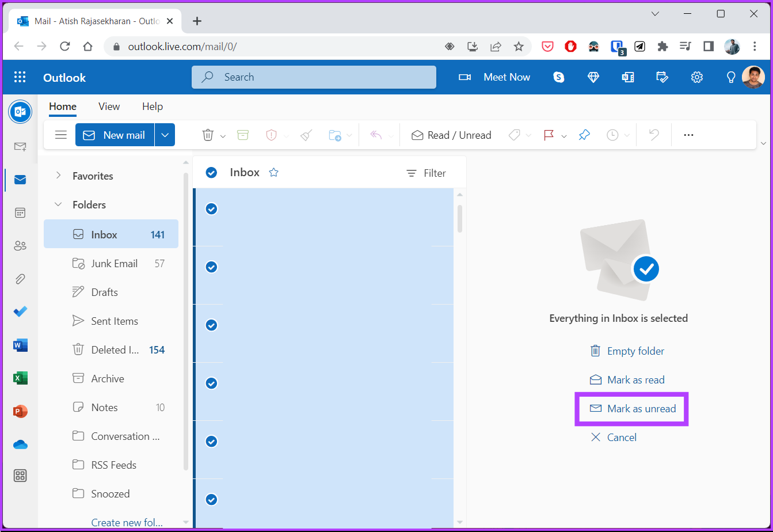Expand the Favorites section

pyautogui.click(x=58, y=176)
